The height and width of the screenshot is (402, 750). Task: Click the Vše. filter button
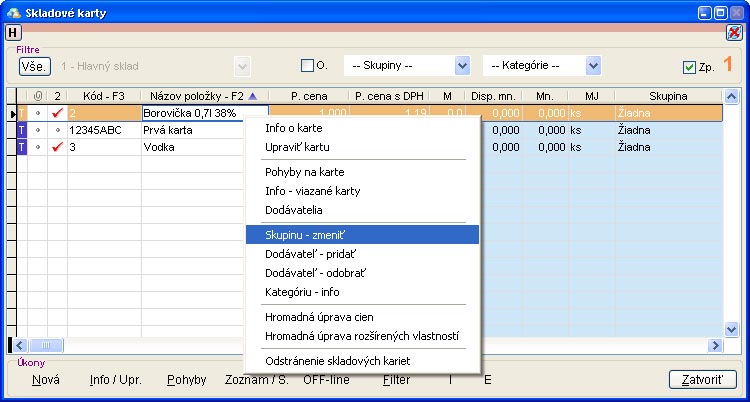[x=34, y=66]
